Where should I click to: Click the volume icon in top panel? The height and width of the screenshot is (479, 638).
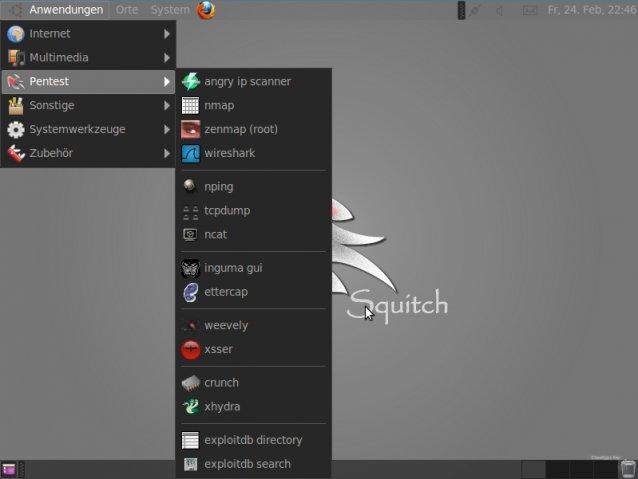pyautogui.click(x=499, y=11)
